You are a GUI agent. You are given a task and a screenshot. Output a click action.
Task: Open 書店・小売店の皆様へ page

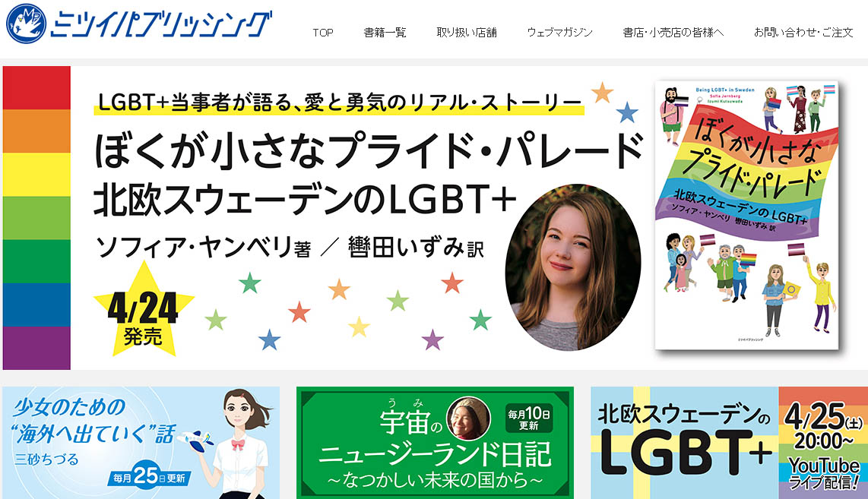pyautogui.click(x=673, y=33)
